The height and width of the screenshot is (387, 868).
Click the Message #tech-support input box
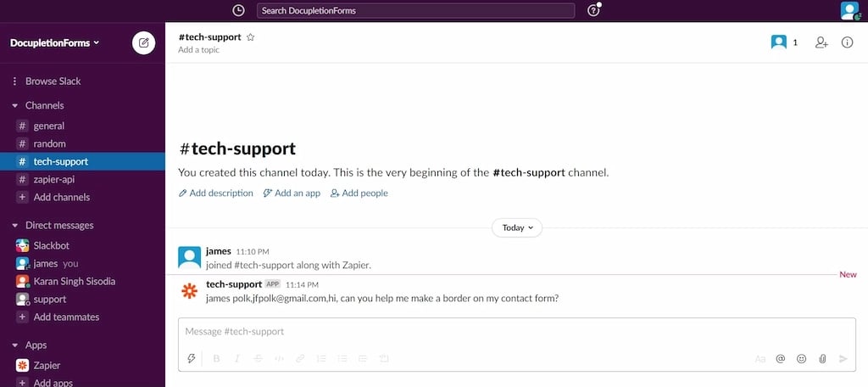[x=509, y=331]
